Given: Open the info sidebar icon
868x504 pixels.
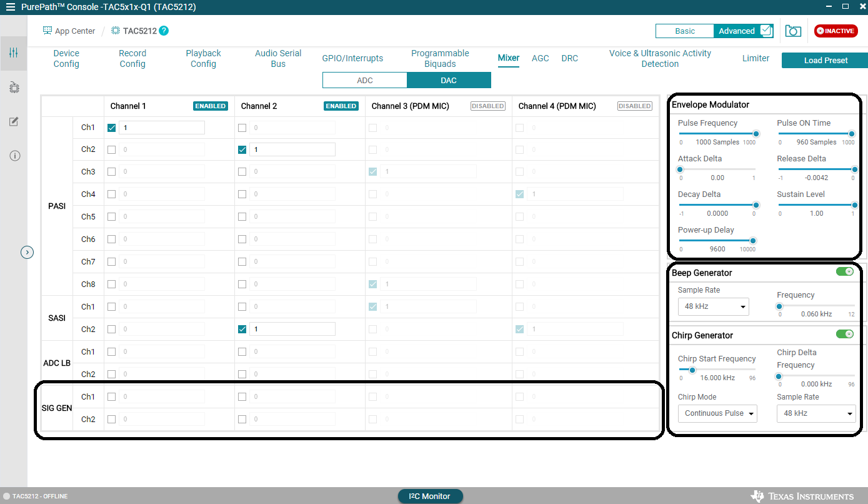Looking at the screenshot, I should pyautogui.click(x=14, y=156).
